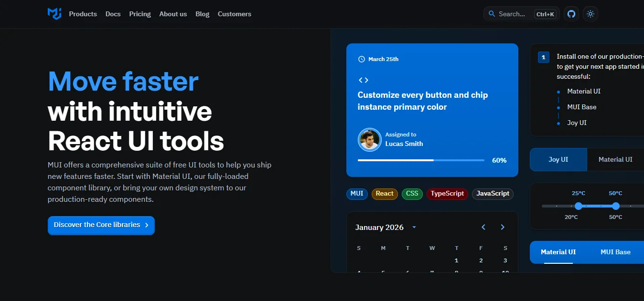Go to the previous month in the calendar

tap(483, 227)
